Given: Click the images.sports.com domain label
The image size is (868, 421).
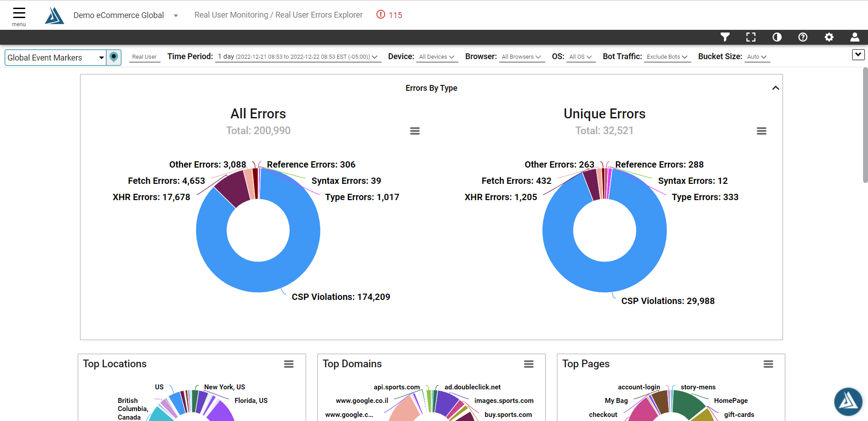Looking at the screenshot, I should click(504, 401).
